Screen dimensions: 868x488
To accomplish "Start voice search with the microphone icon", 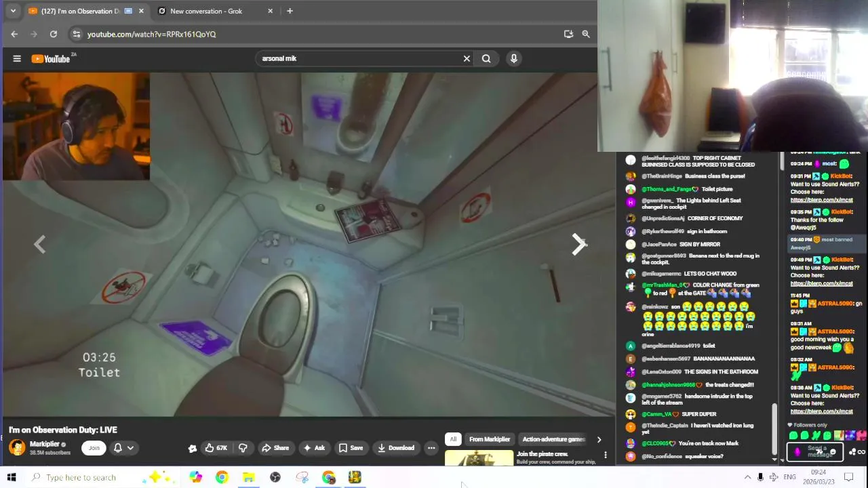I will tap(514, 59).
